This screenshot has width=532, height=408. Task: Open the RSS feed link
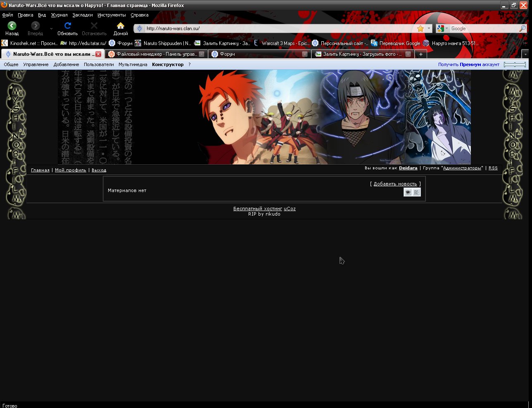pos(493,168)
